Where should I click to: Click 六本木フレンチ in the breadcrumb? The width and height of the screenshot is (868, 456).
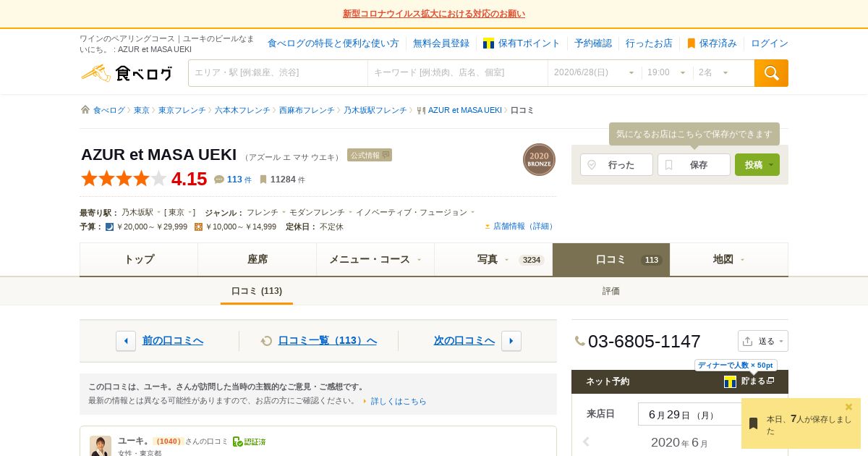point(242,110)
